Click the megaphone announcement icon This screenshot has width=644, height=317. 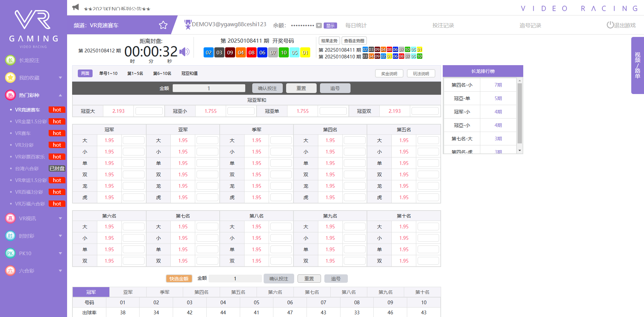pos(76,7)
